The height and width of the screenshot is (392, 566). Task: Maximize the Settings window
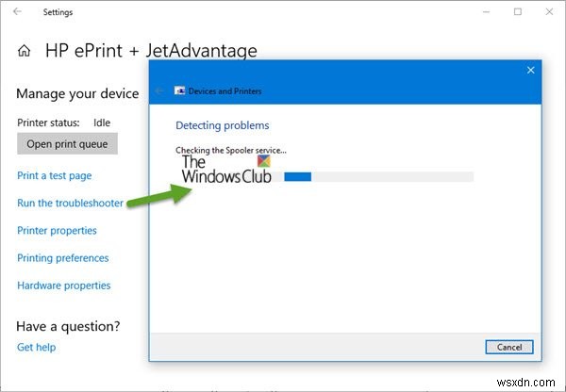click(518, 12)
